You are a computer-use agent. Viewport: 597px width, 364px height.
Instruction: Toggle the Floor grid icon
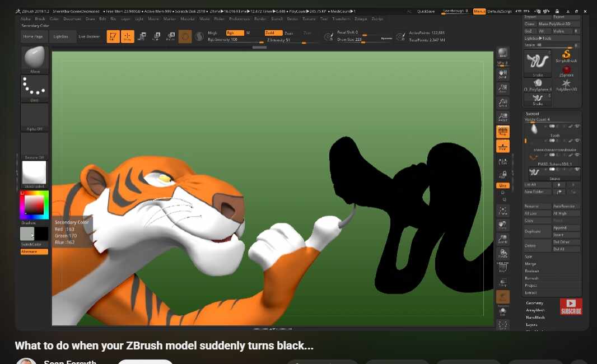click(502, 146)
